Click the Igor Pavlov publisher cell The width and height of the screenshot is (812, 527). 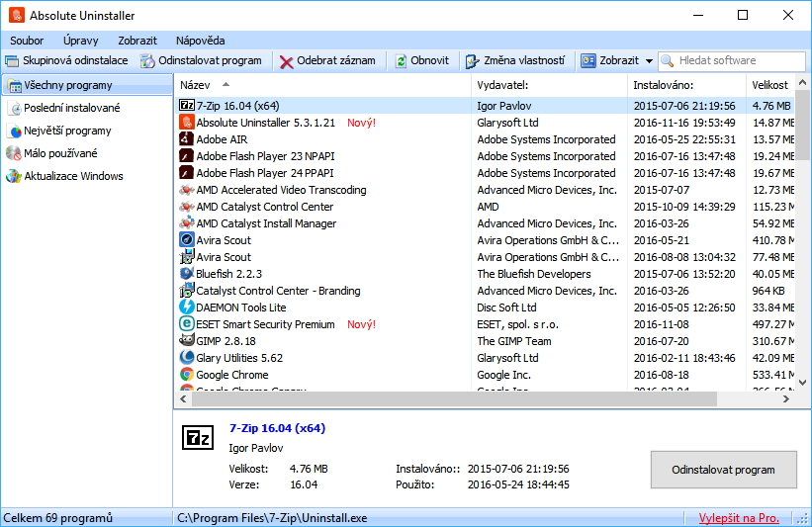(503, 106)
